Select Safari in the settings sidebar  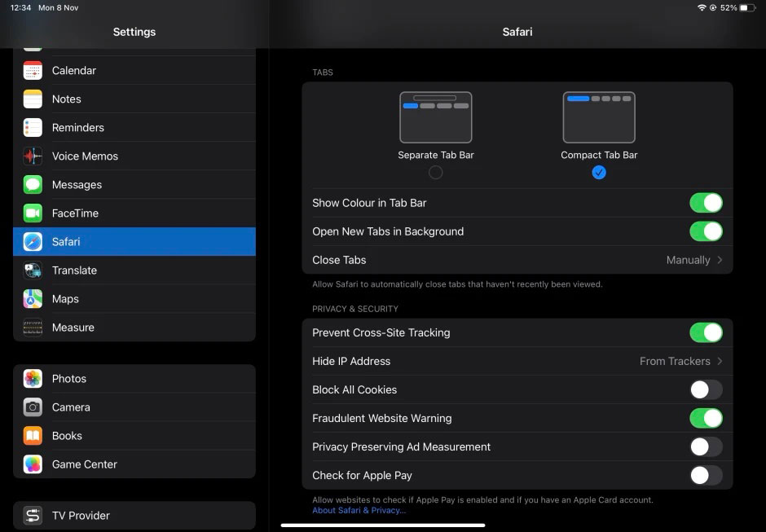pyautogui.click(x=134, y=241)
